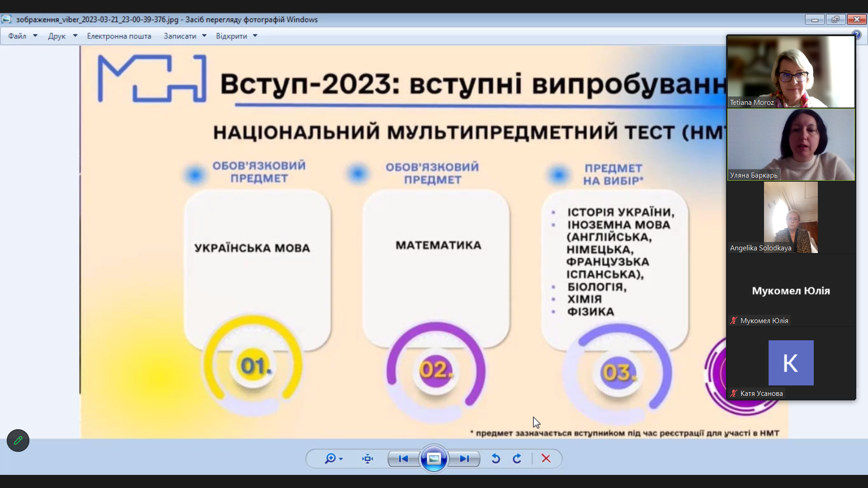This screenshot has width=868, height=488.
Task: Open the Відкрити menu
Action: click(x=231, y=36)
